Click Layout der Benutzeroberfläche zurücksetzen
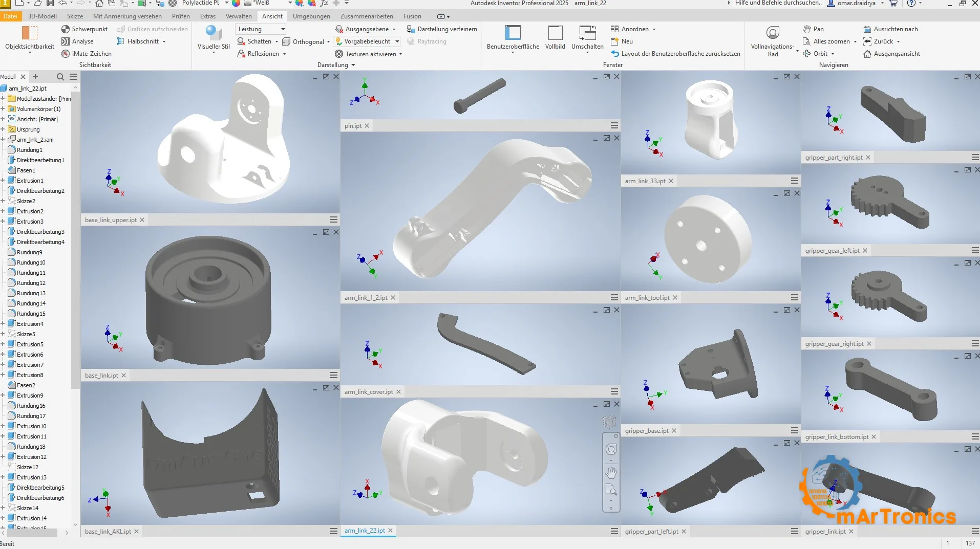 click(675, 54)
